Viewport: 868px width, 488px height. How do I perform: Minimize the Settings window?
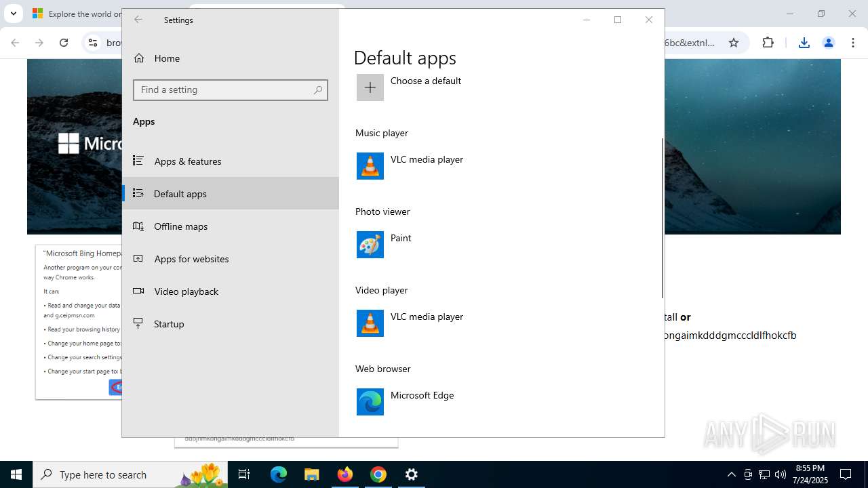tap(587, 20)
